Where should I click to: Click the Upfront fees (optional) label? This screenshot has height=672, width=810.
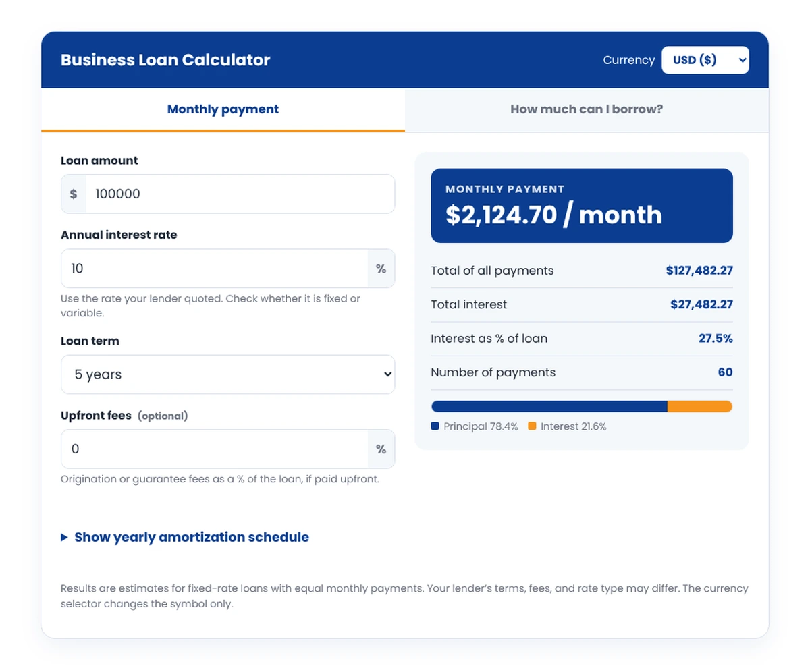(124, 416)
